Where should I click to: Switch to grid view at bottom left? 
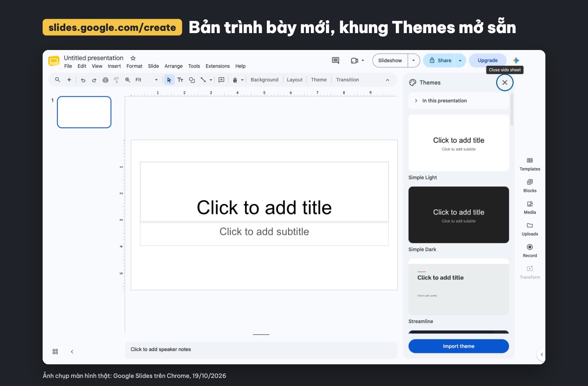pyautogui.click(x=55, y=352)
